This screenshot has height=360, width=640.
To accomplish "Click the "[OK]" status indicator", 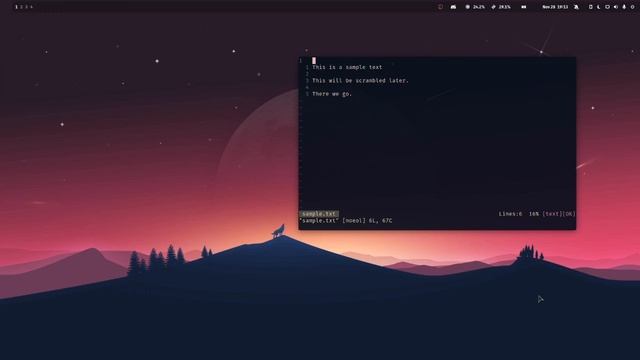I will (569, 214).
